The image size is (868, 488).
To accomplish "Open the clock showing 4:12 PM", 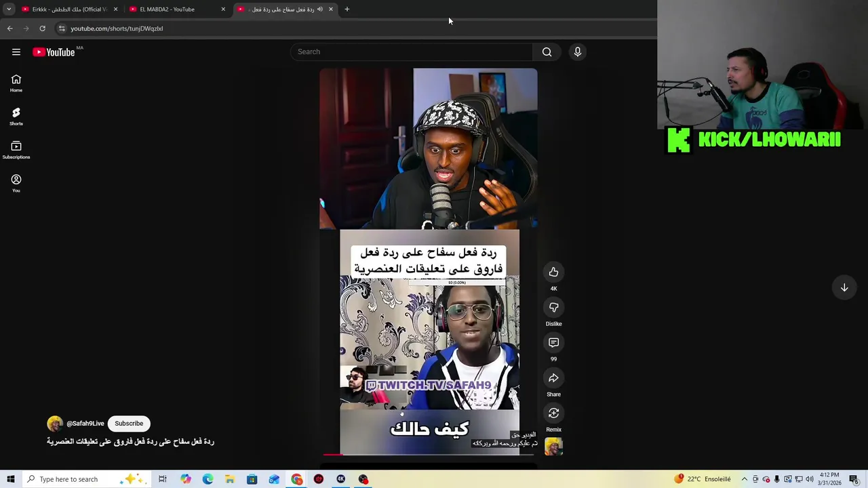I will coord(829,479).
